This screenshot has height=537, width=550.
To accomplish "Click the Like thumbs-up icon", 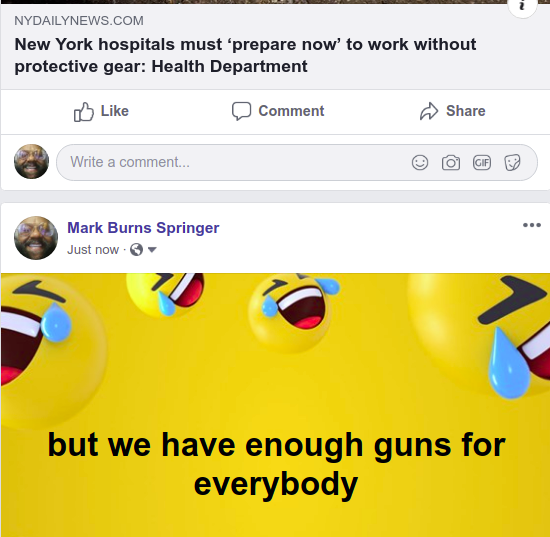I will pos(84,112).
